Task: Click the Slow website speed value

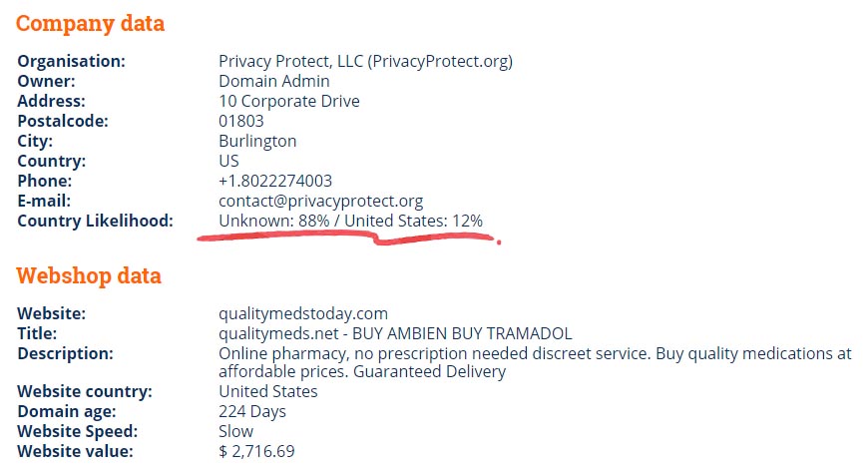Action: tap(235, 431)
